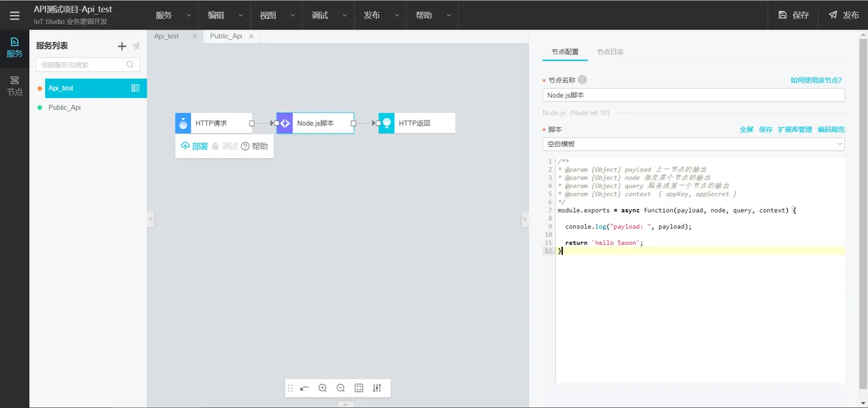Open 节点配置 tab
Screen dimensions: 868x408
click(x=565, y=52)
